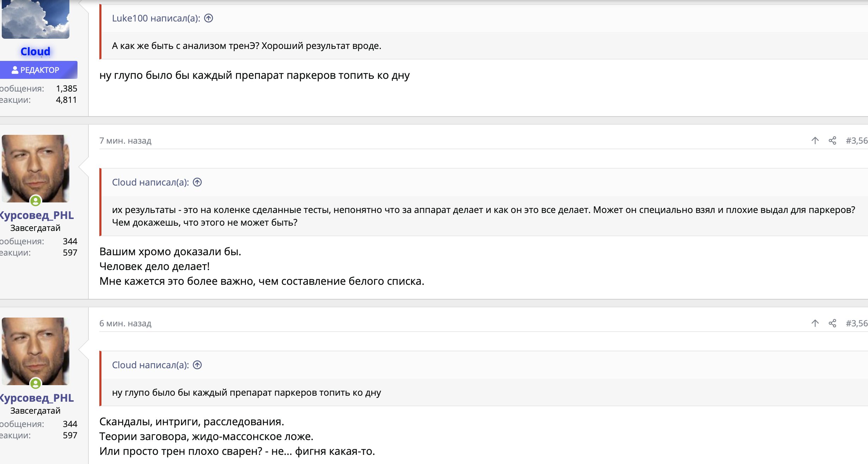Click the up arrow in the 7 мин. назад post
This screenshot has width=868, height=464.
pos(815,140)
